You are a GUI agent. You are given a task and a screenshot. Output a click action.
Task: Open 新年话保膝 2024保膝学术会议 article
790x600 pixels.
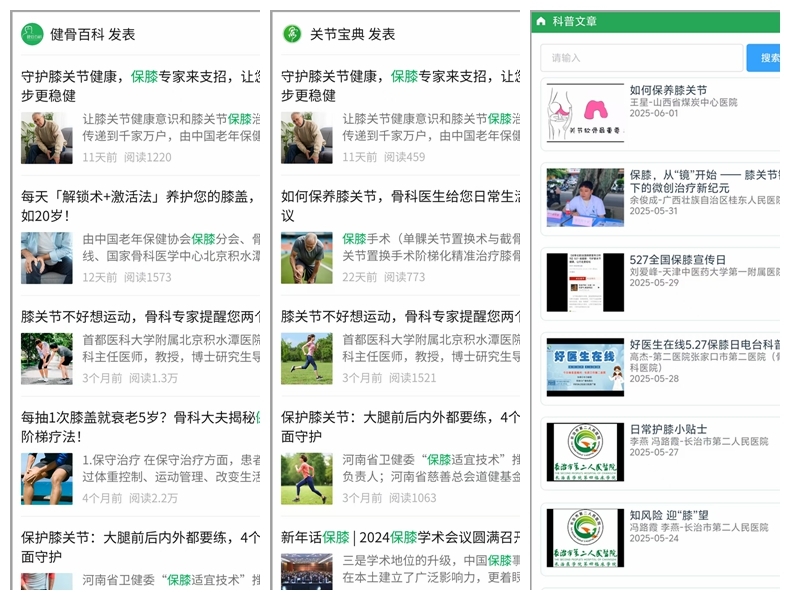click(400, 537)
